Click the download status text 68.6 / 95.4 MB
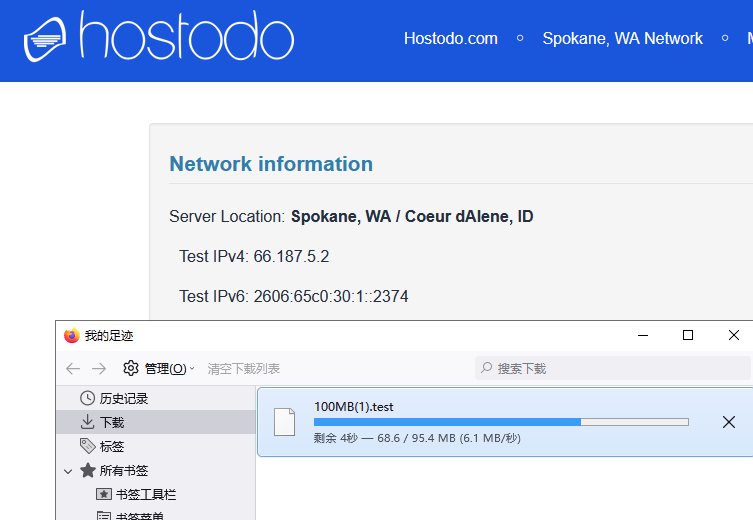Viewport: 753px width, 520px height. [416, 438]
